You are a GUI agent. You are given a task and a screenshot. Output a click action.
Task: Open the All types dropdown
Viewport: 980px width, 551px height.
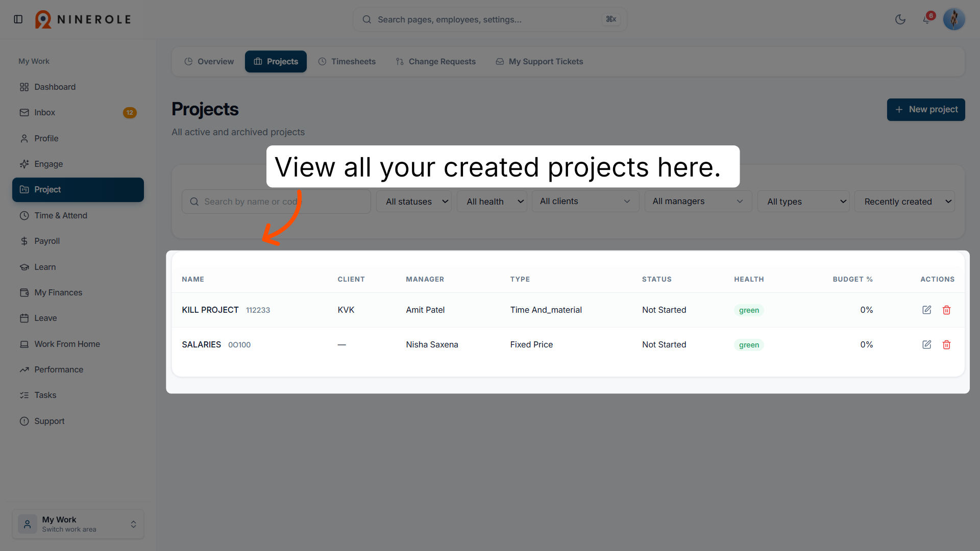[803, 202]
